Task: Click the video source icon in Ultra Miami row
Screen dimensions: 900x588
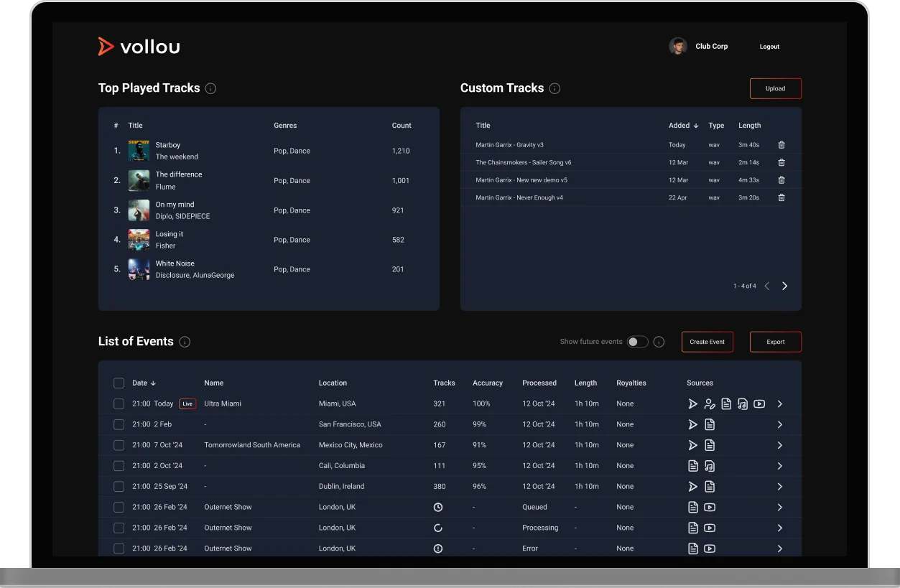Action: (759, 404)
